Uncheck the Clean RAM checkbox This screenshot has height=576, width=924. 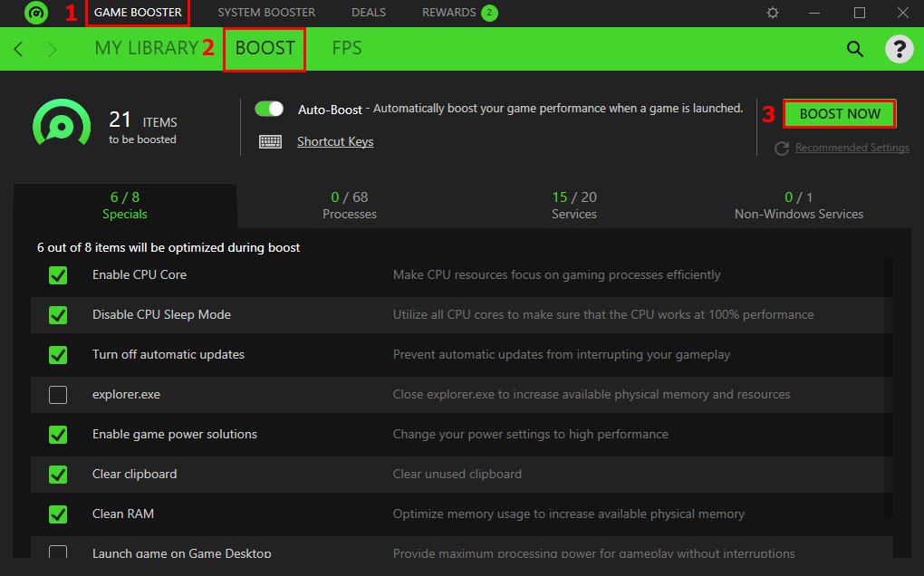click(x=58, y=514)
